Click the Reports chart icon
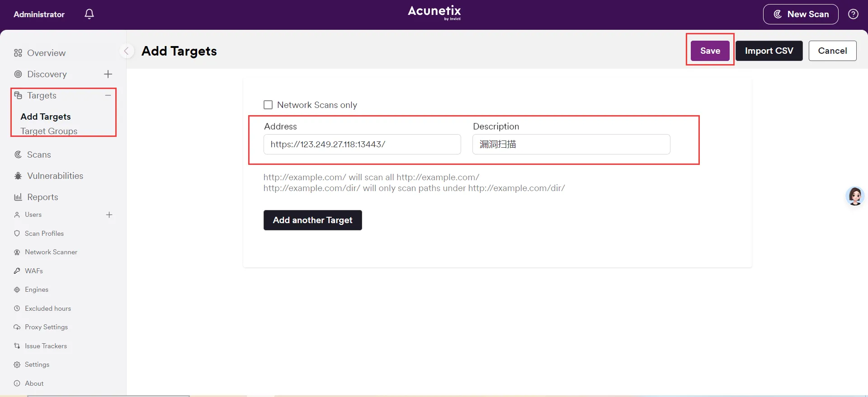 coord(18,197)
